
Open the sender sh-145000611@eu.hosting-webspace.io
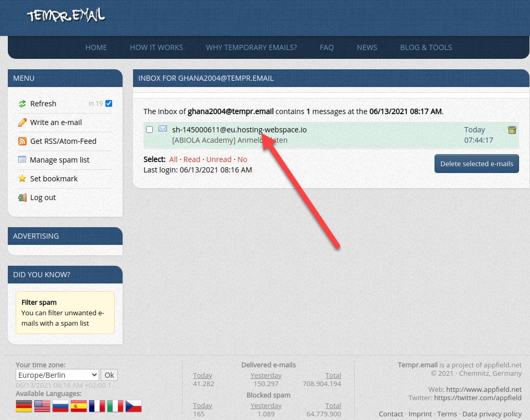point(239,130)
